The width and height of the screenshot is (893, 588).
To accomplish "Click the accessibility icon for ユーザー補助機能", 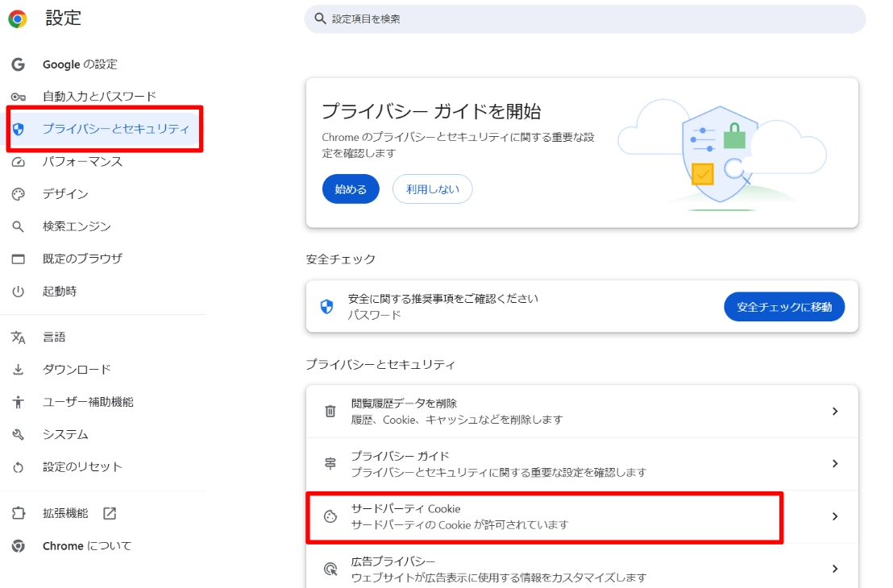I will [19, 402].
